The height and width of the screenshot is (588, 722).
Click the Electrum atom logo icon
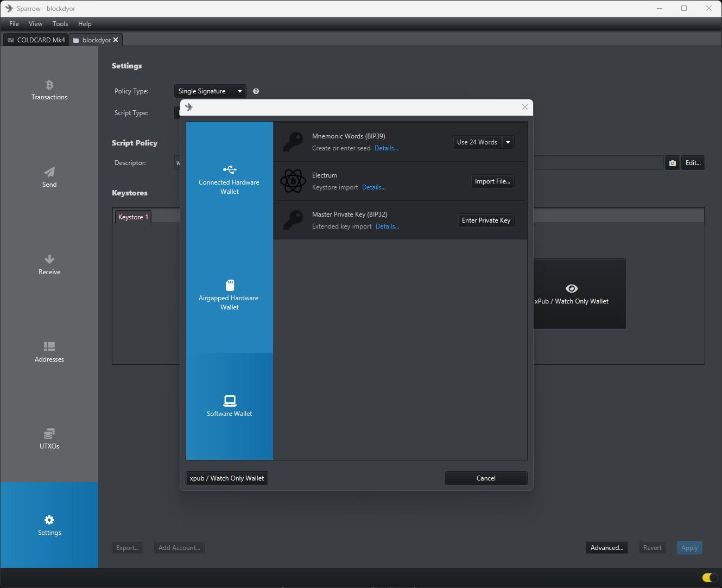[293, 181]
